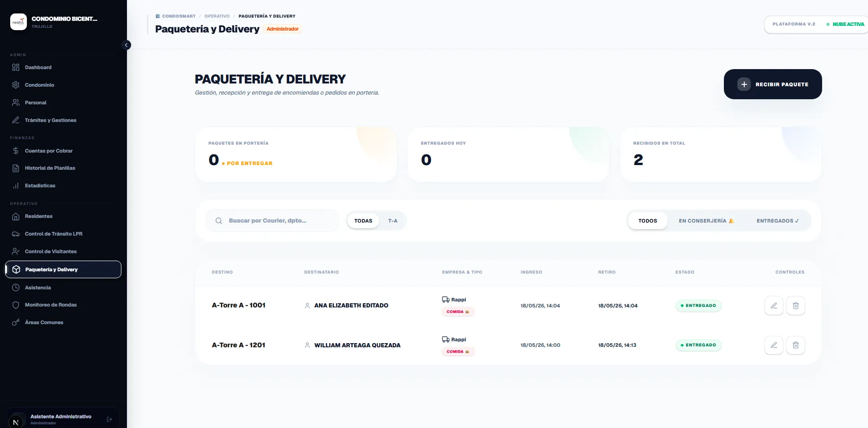Click the Entregados Hoy stat card

508,154
